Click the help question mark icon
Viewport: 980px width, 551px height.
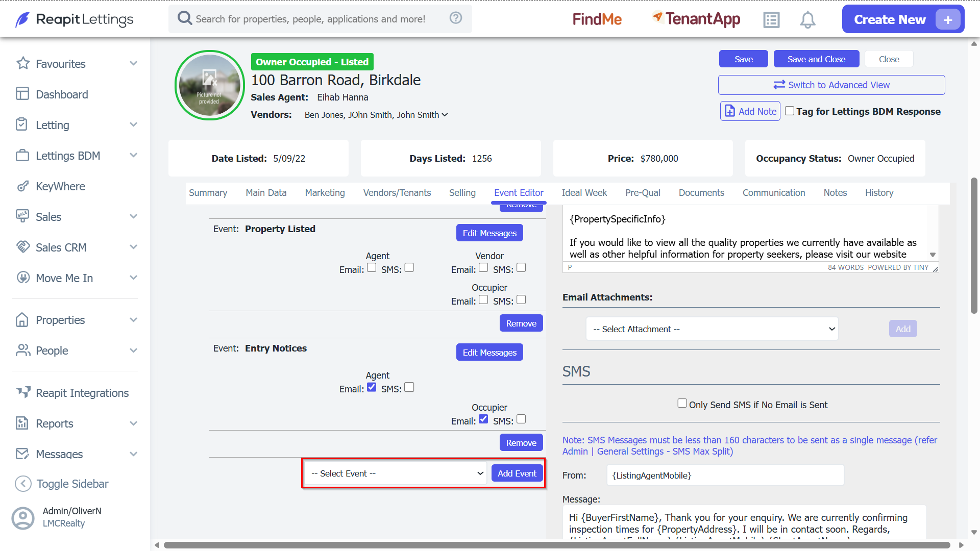pyautogui.click(x=456, y=18)
